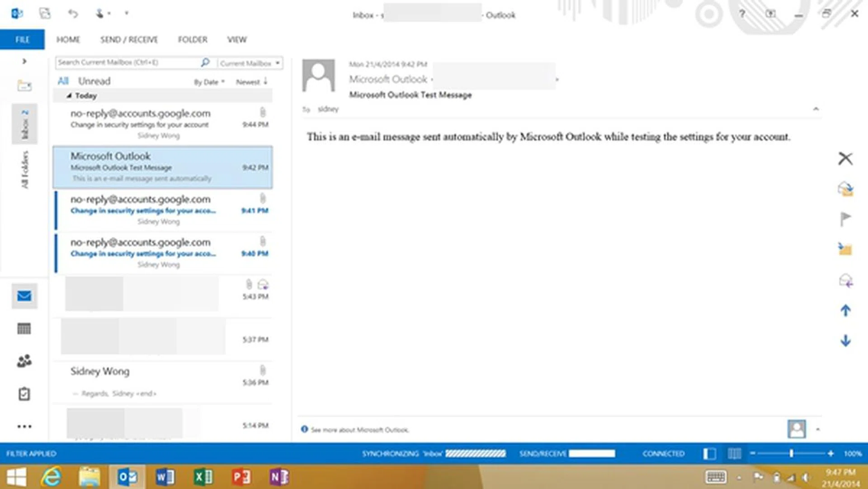The height and width of the screenshot is (489, 868).
Task: Open the FILE menu
Action: (x=22, y=39)
